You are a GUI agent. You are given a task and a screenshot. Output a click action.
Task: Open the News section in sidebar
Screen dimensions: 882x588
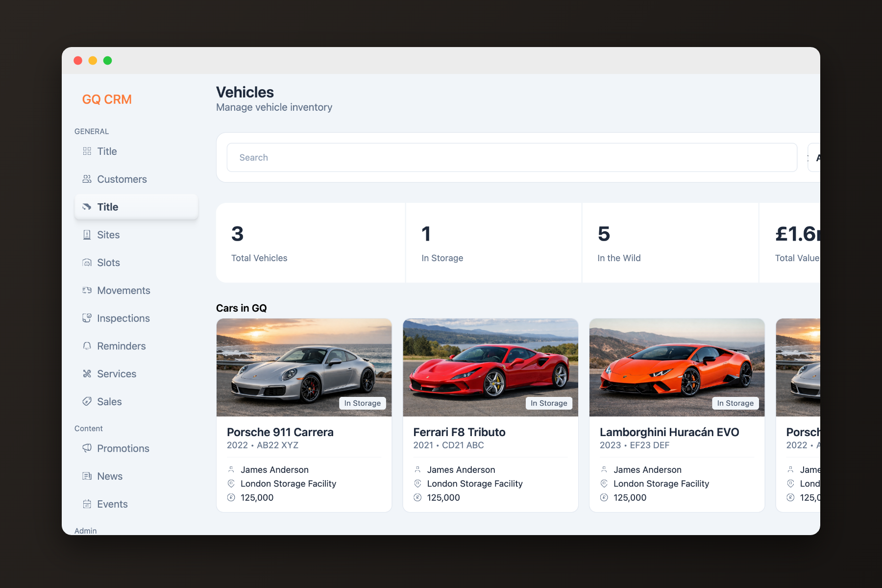point(136,476)
